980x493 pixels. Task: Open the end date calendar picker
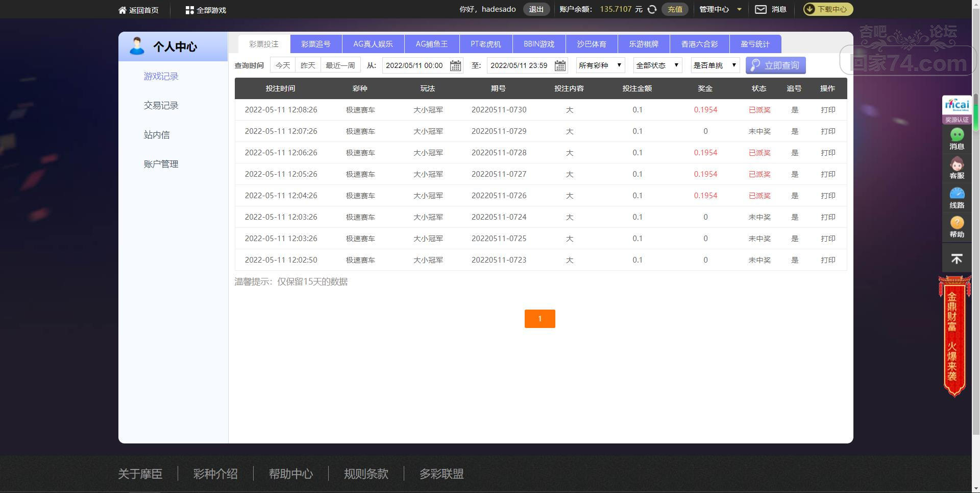pyautogui.click(x=560, y=65)
